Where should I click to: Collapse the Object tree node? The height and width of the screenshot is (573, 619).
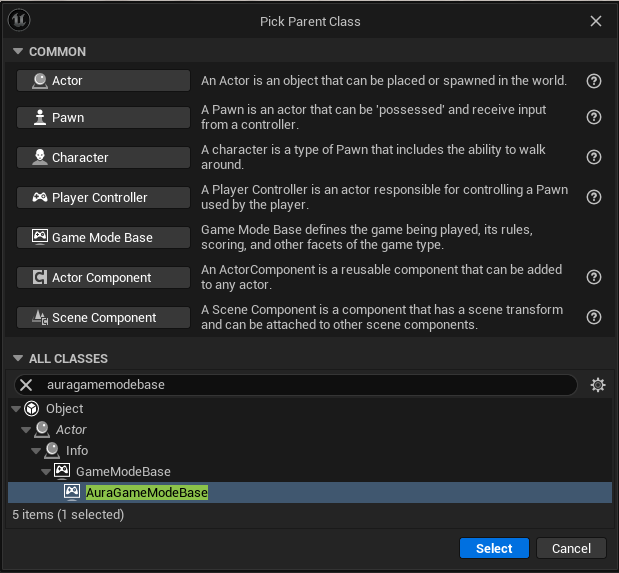16,408
